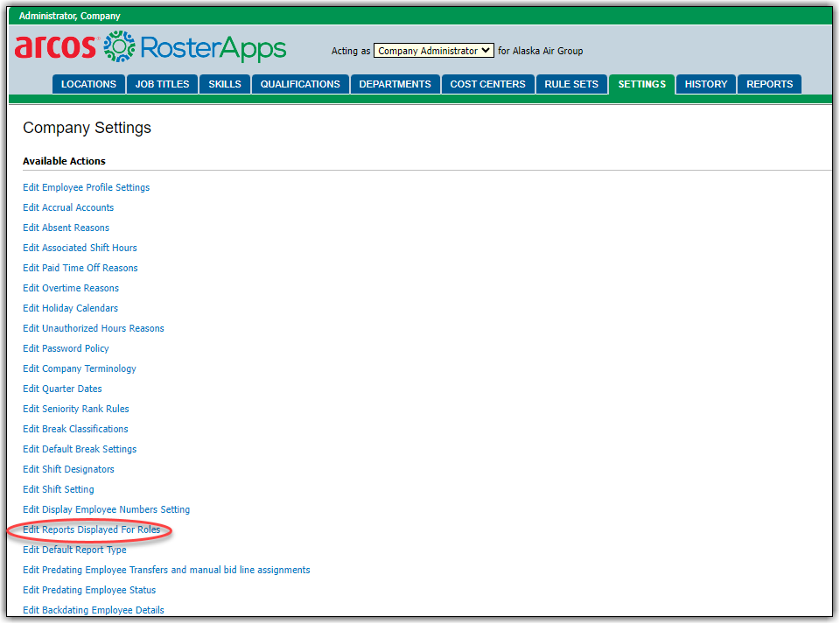840x624 pixels.
Task: Open Edit Password Policy
Action: pyautogui.click(x=66, y=348)
